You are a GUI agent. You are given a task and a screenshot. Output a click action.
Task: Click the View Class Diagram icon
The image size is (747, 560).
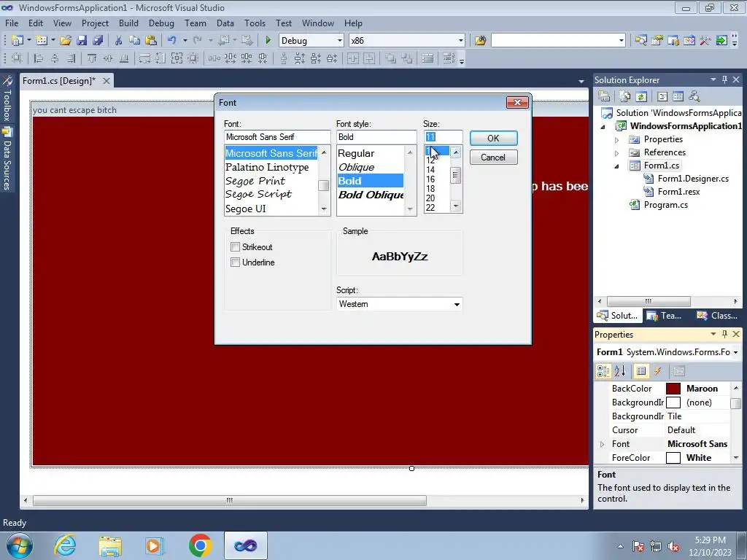pos(694,97)
